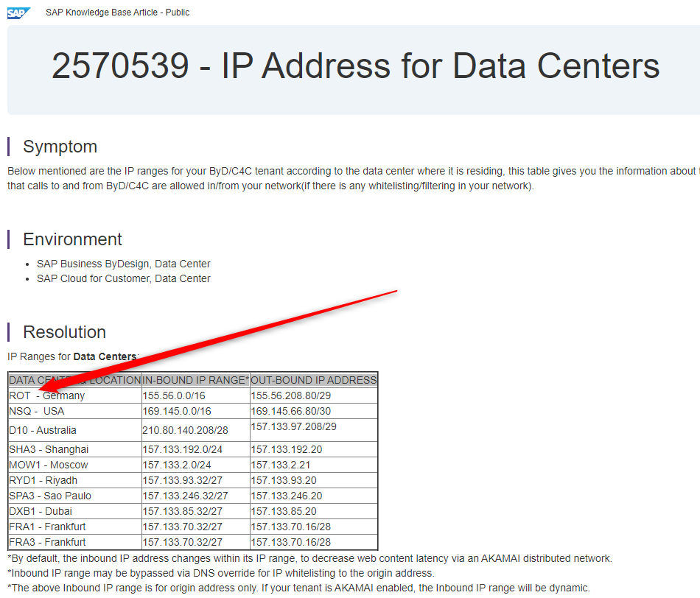Click the 'IP Ranges for Data Centers' line
Viewport: 700px width, 598px height.
[73, 356]
